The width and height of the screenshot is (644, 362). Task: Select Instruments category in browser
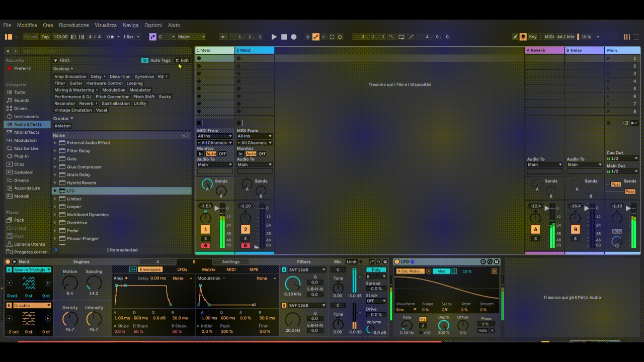click(26, 116)
